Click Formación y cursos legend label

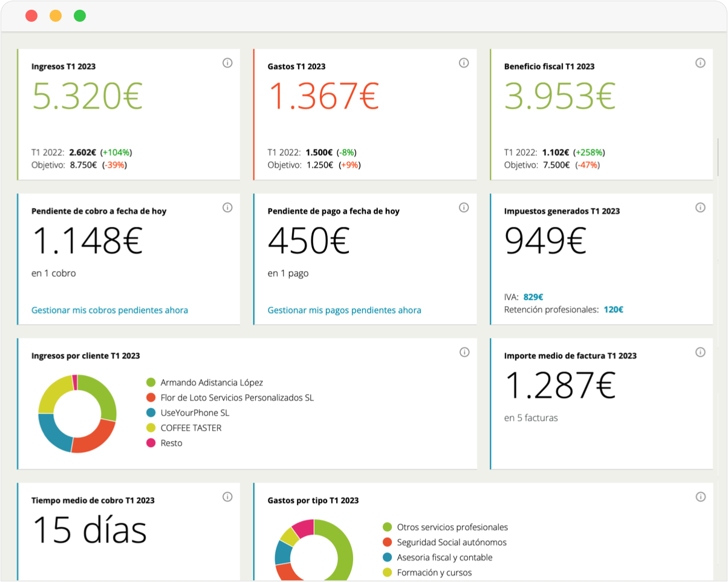click(434, 572)
